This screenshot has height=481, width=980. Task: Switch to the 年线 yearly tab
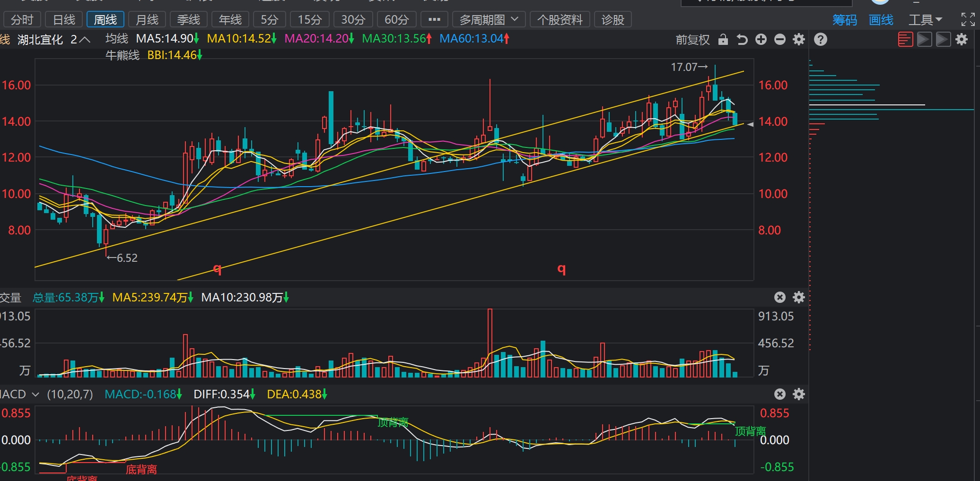[230, 19]
